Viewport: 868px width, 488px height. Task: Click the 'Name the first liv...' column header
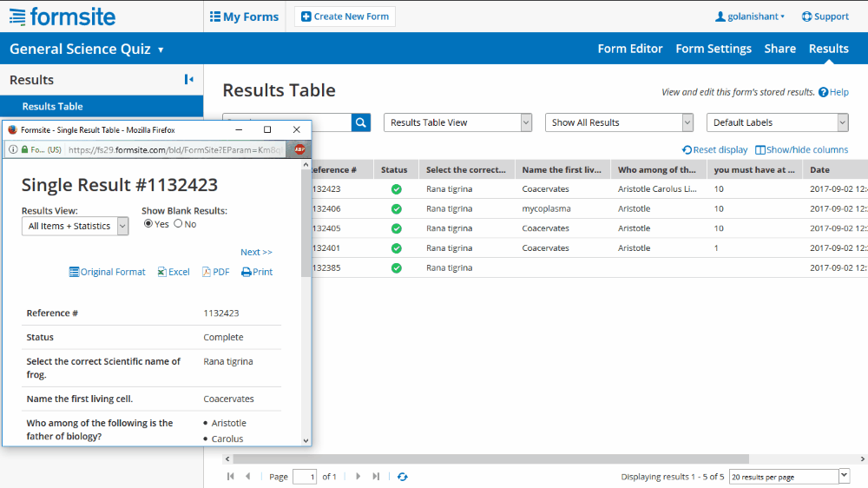(x=562, y=170)
